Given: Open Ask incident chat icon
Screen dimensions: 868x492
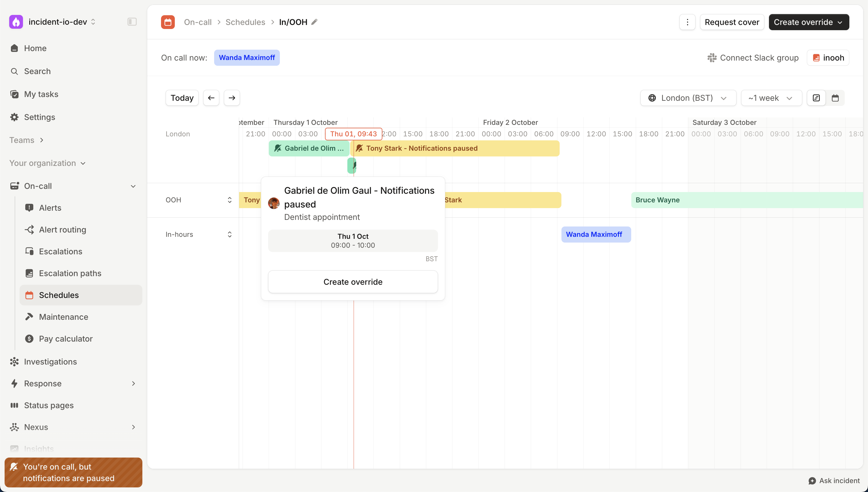Looking at the screenshot, I should click(x=812, y=481).
